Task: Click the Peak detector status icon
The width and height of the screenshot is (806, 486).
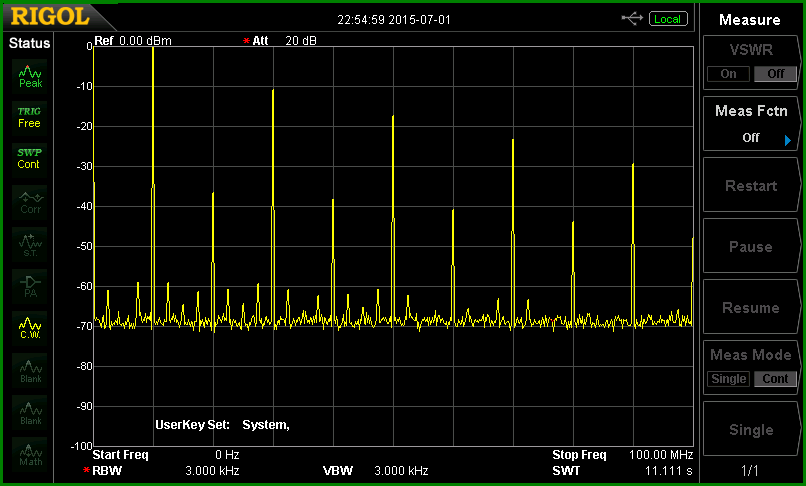Action: pos(30,76)
